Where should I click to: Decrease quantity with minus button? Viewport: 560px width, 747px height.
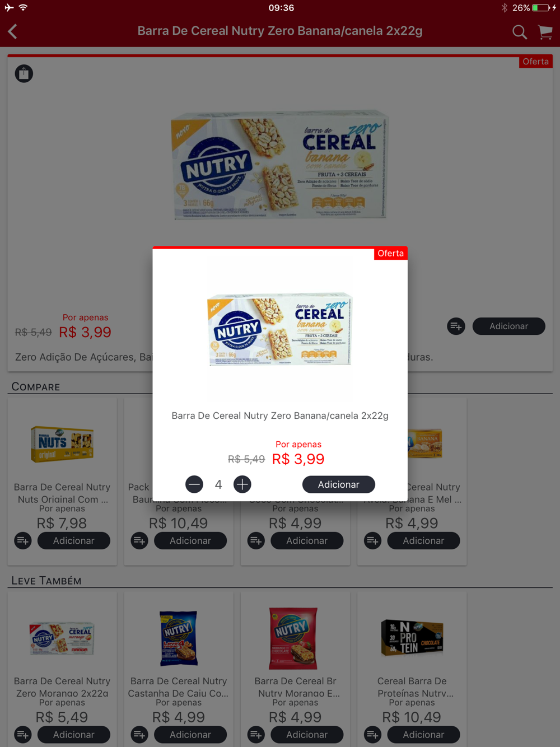[x=194, y=484]
